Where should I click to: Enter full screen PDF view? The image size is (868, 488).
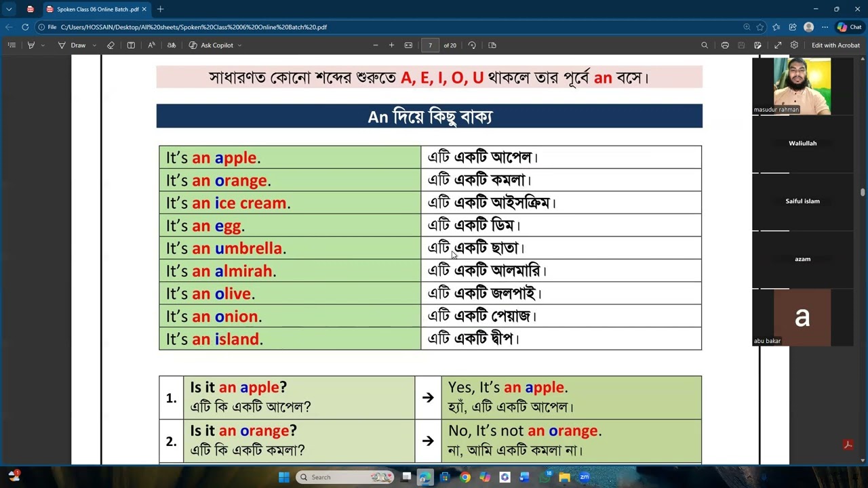click(x=778, y=45)
